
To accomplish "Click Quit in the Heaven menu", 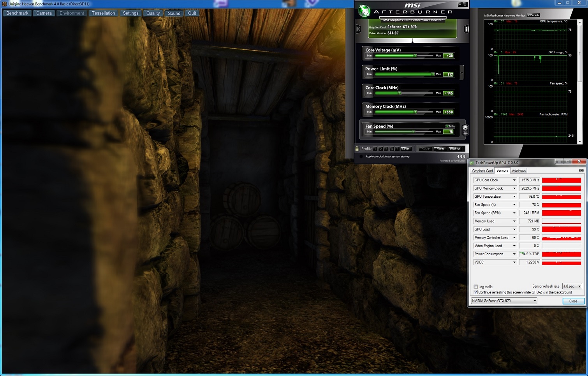I will tap(192, 13).
